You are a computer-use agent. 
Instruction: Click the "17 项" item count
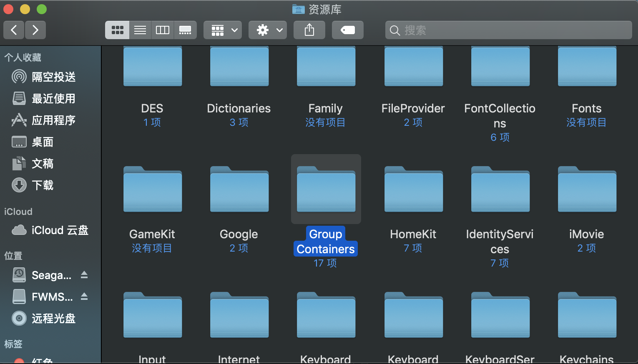coord(325,263)
